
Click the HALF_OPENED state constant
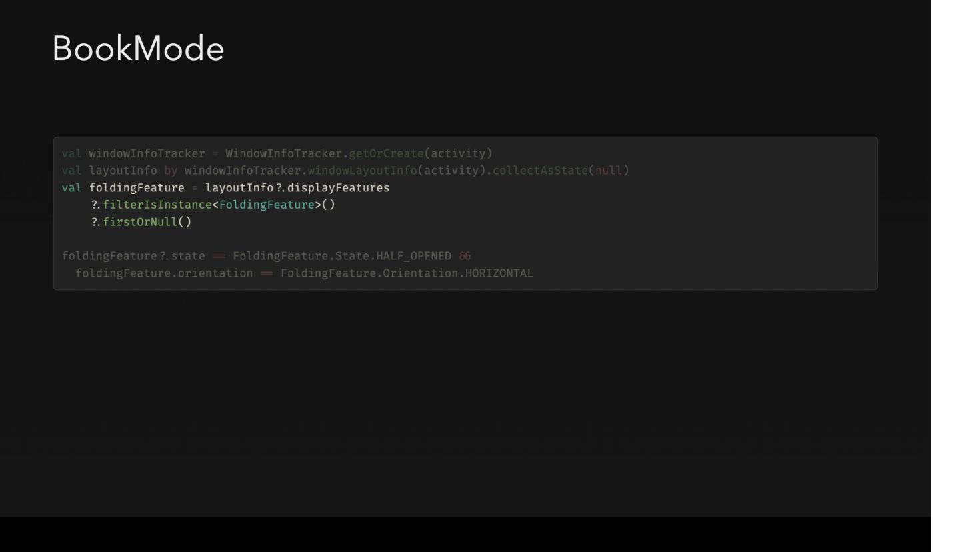(x=413, y=256)
